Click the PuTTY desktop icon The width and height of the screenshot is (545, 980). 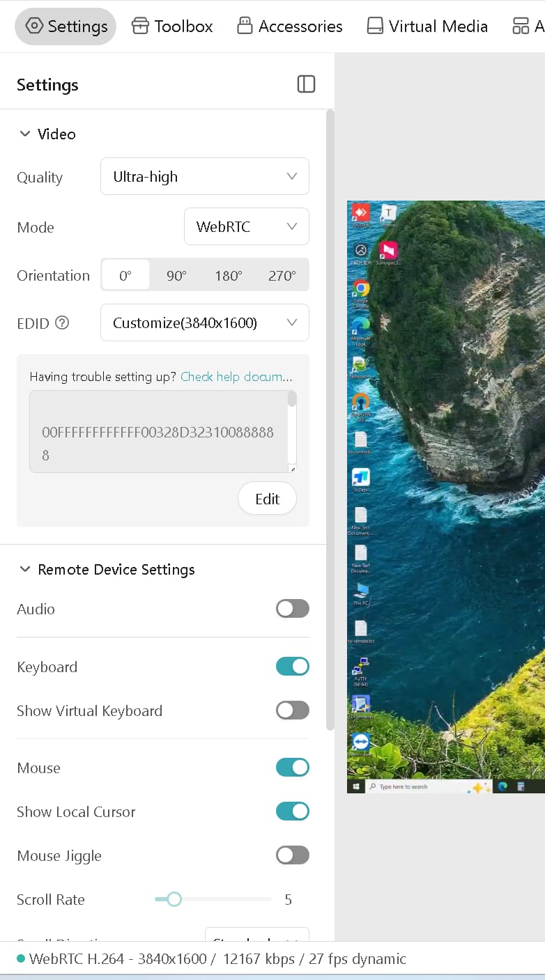pyautogui.click(x=360, y=667)
